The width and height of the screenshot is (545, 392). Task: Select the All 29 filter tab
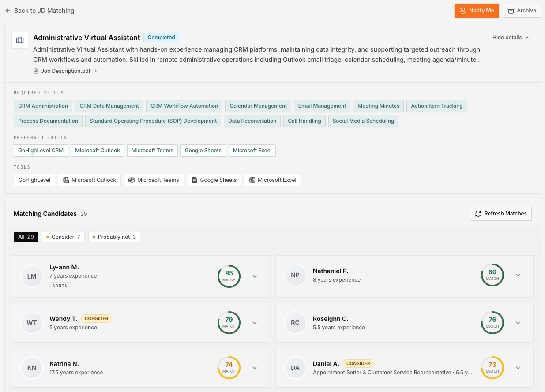(26, 237)
